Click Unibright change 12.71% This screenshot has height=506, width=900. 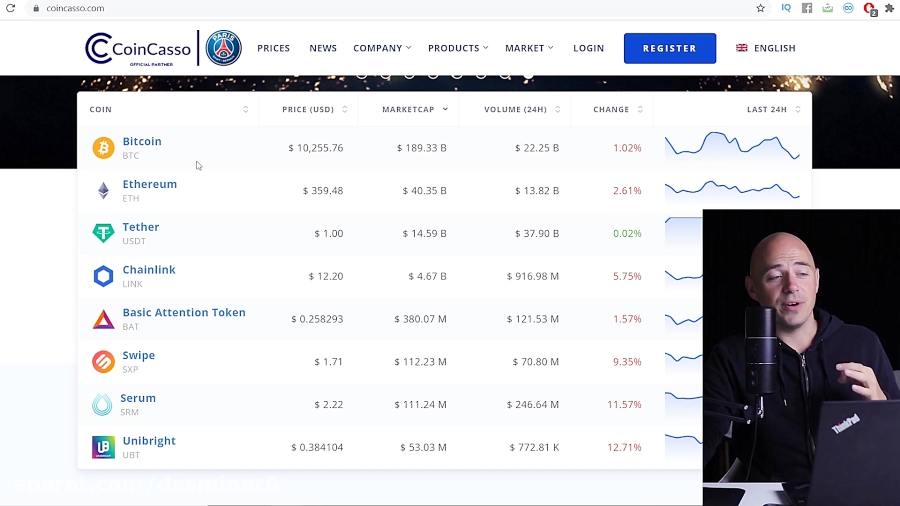click(624, 447)
